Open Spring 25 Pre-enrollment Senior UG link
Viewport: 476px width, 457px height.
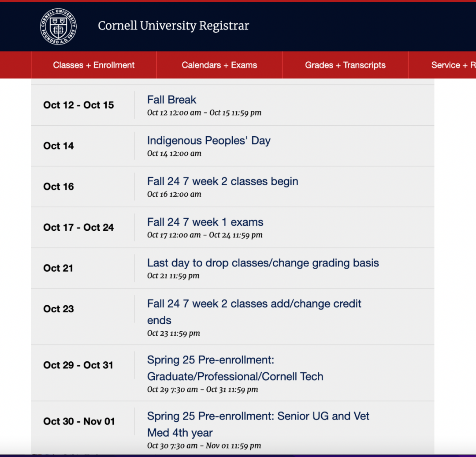(258, 424)
